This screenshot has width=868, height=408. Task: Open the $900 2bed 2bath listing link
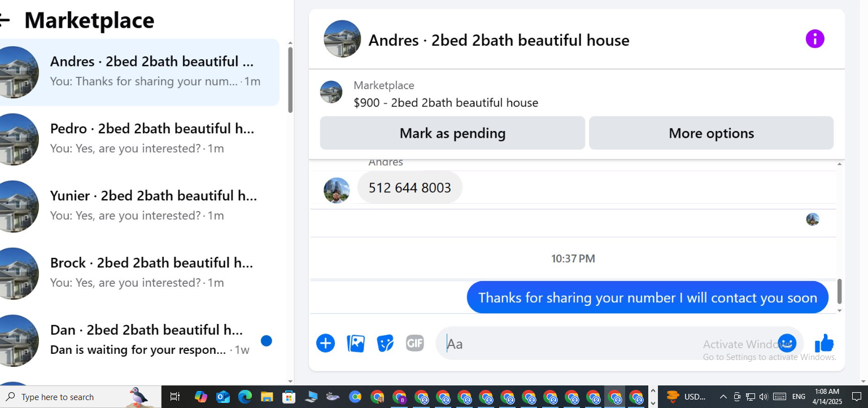pos(446,103)
